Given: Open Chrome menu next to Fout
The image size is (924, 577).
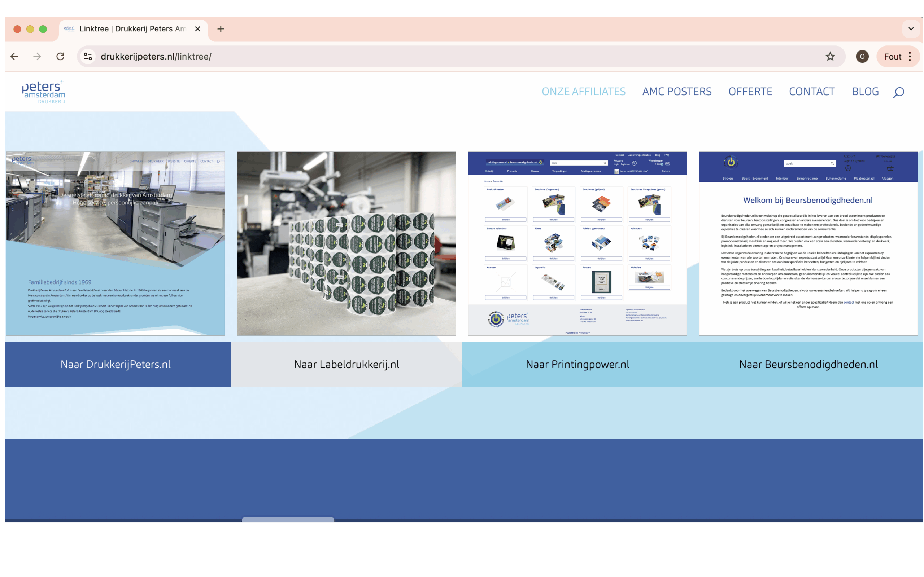Looking at the screenshot, I should [x=910, y=57].
